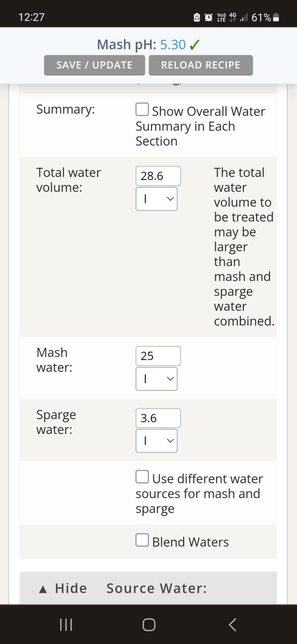
Task: Collapse the Source Water section header
Action: (x=148, y=588)
